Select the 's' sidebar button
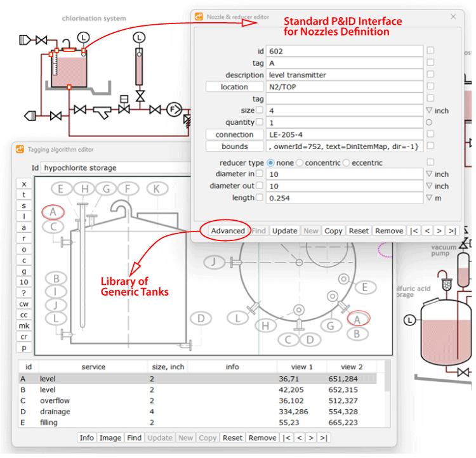 (24, 207)
